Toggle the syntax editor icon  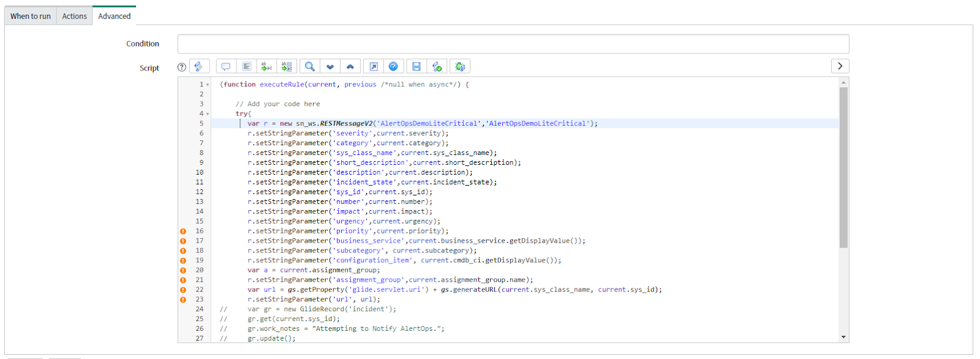click(199, 66)
